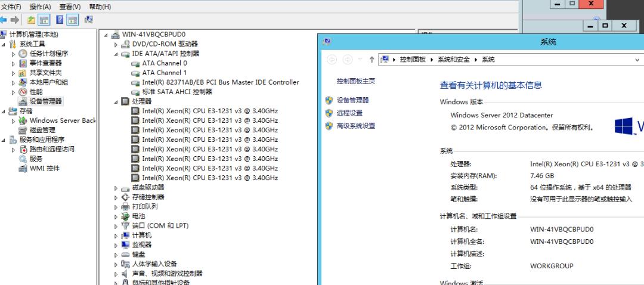Open 设备管理器 link in System window
644x285 pixels.
353,100
